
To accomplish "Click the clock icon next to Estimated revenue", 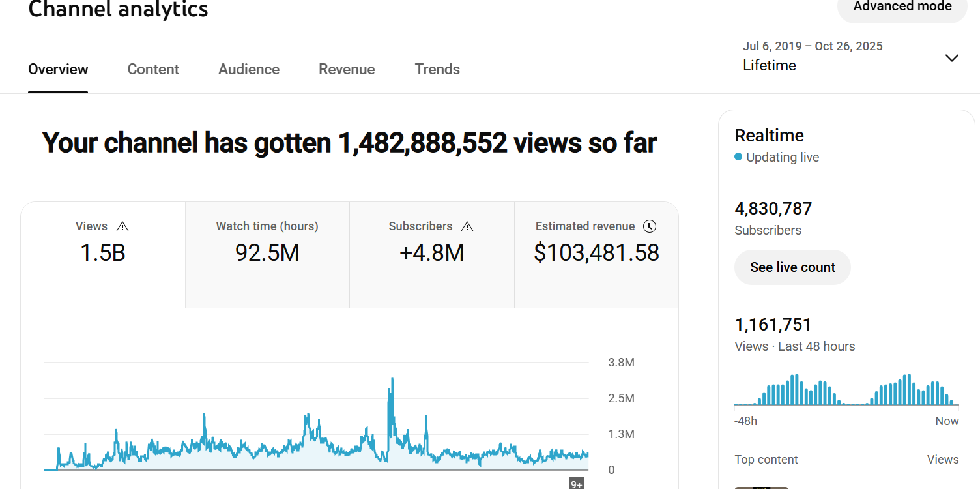I will 650,226.
